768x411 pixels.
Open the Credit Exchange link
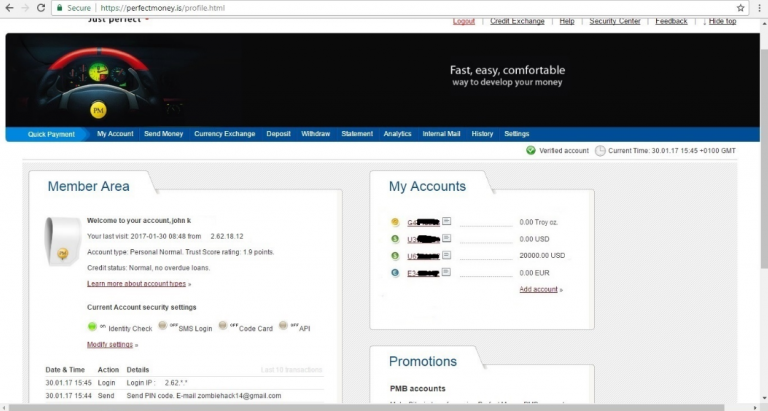point(517,21)
